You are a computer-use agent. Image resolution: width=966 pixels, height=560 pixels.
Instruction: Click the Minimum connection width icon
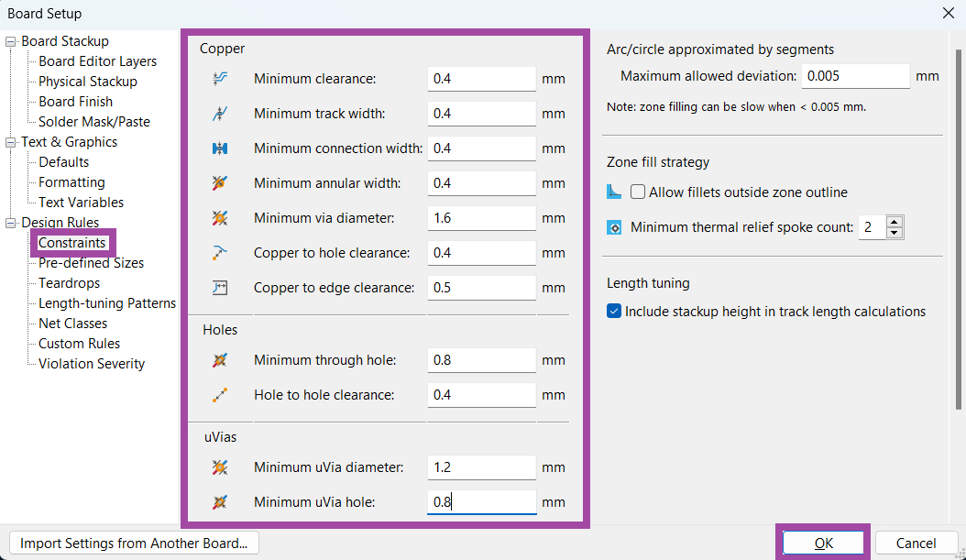coord(219,148)
